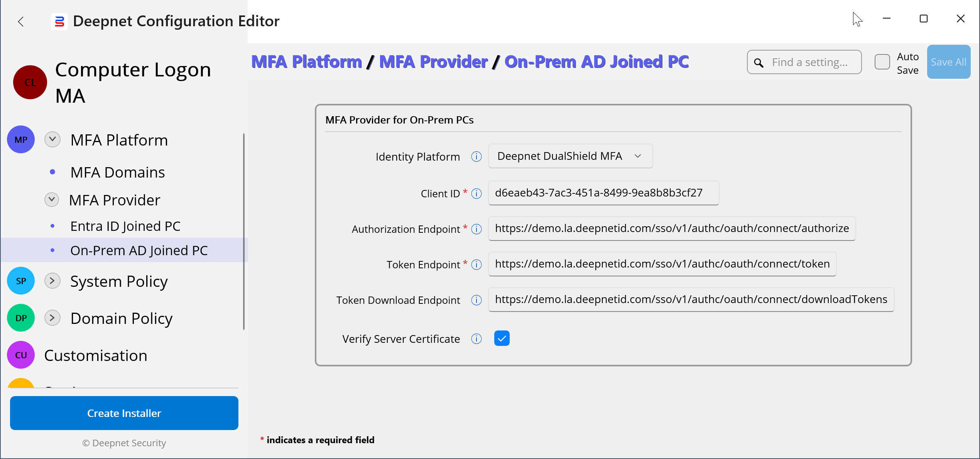Click the Save All button
The image size is (980, 459).
coord(948,62)
